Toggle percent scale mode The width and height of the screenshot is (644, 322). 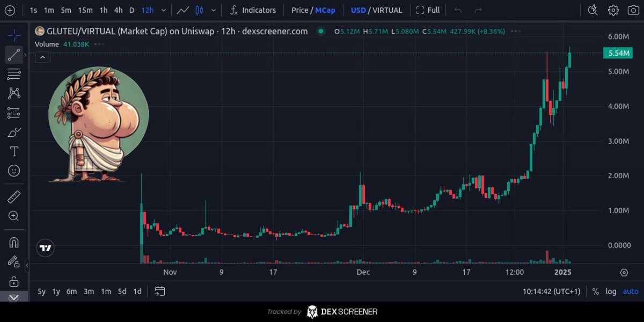pyautogui.click(x=595, y=291)
